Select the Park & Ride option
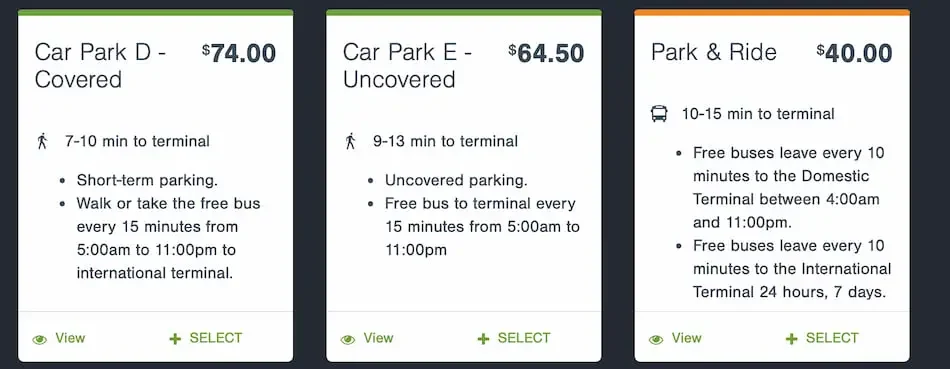 (x=822, y=338)
